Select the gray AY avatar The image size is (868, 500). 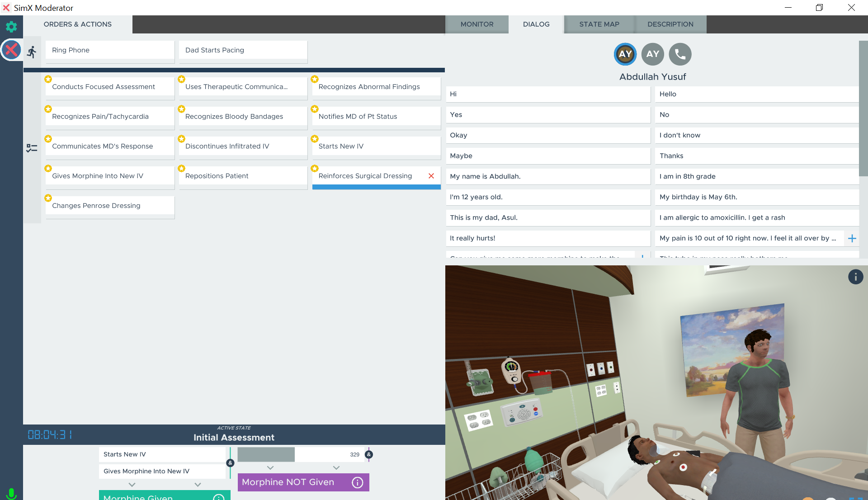point(652,54)
